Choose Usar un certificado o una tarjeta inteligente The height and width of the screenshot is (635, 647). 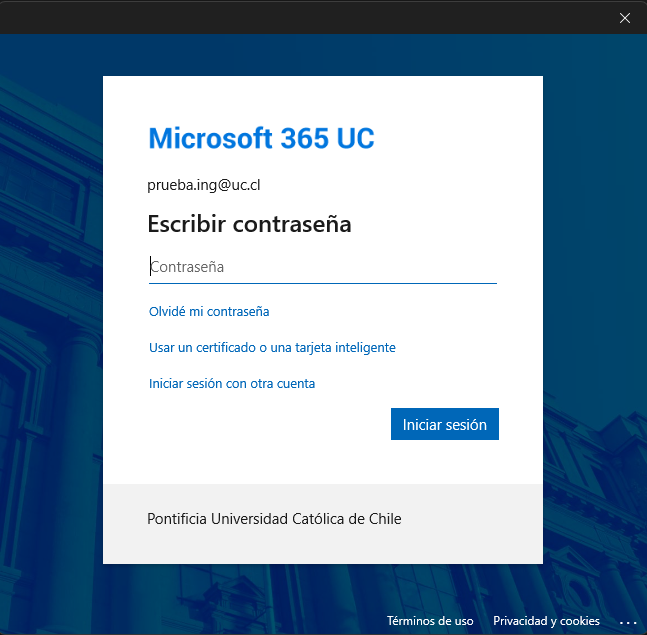coord(272,347)
